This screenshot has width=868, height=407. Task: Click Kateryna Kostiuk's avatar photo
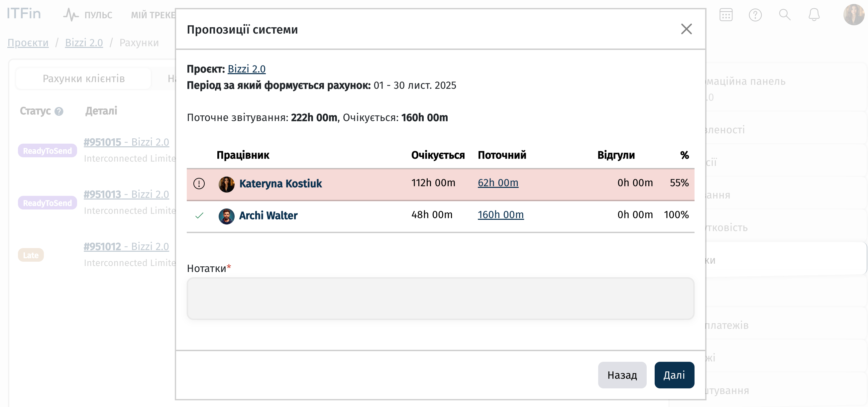tap(226, 184)
